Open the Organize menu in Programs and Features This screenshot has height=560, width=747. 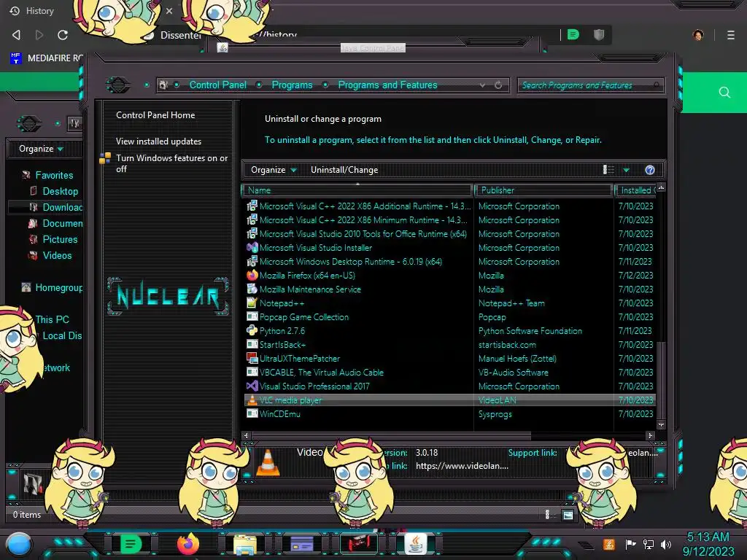click(274, 170)
